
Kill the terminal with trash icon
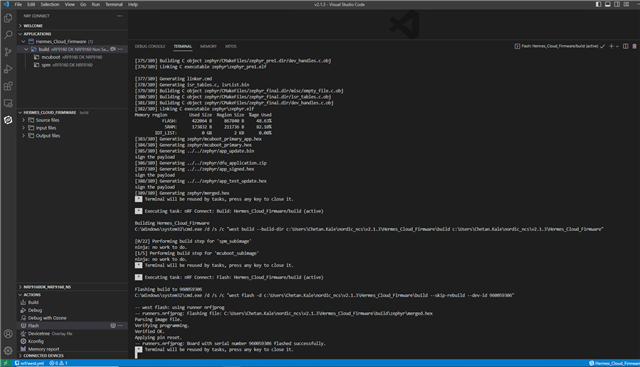tap(634, 47)
